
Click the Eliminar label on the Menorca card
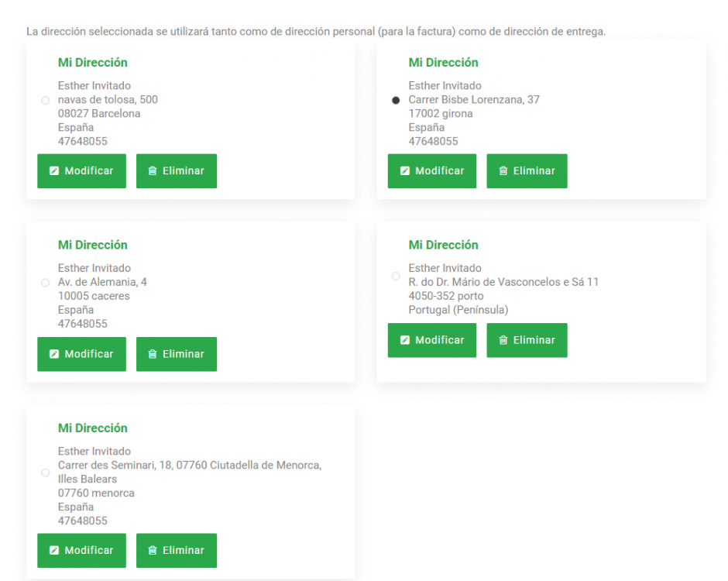click(183, 550)
